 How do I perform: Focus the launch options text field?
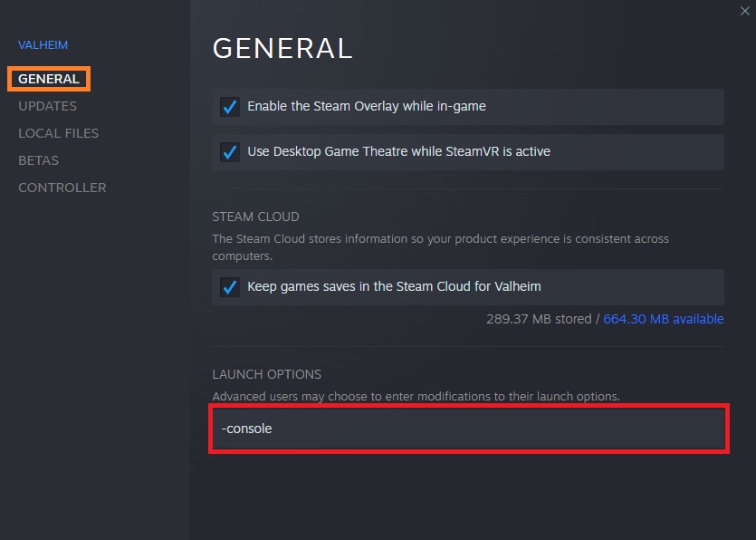click(x=468, y=429)
